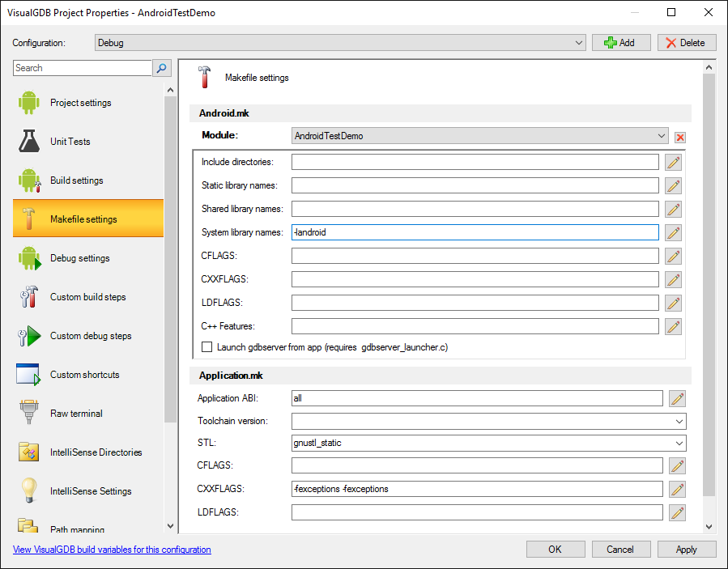Click the Apply button

(687, 550)
